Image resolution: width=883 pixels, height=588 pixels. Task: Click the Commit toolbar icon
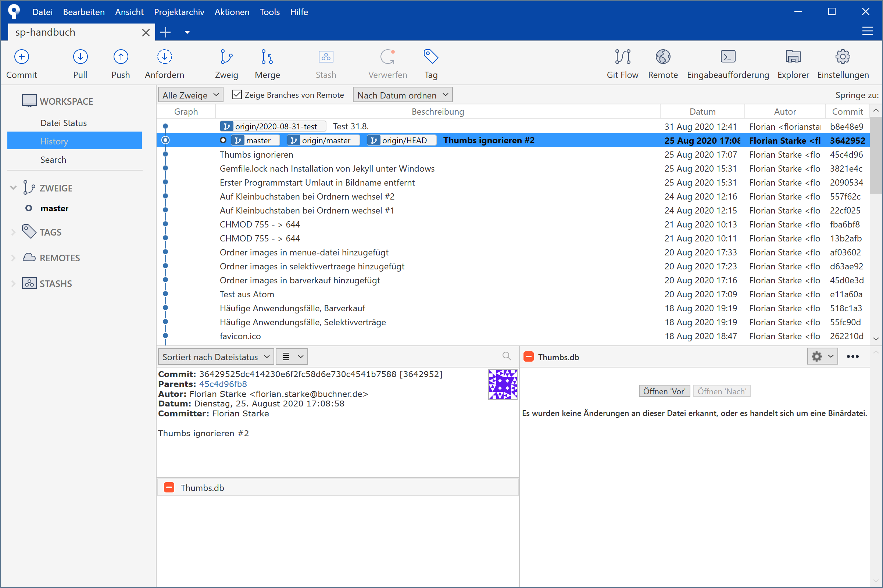coord(21,57)
